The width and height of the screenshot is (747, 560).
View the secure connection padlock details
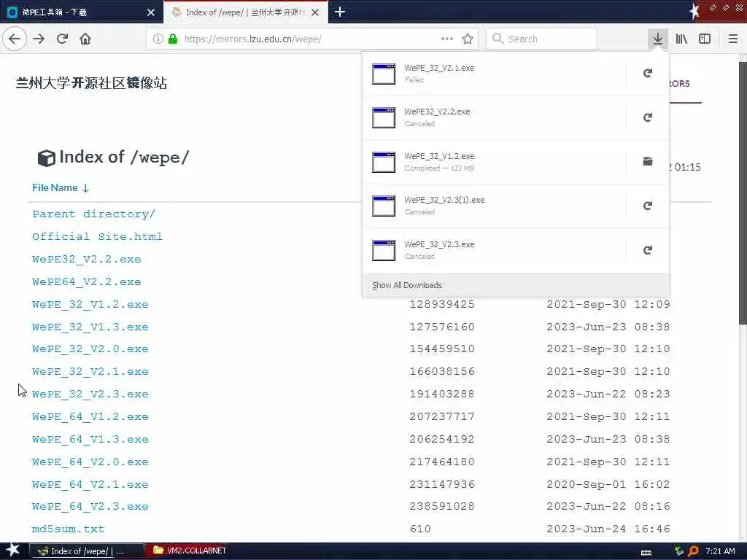173,39
